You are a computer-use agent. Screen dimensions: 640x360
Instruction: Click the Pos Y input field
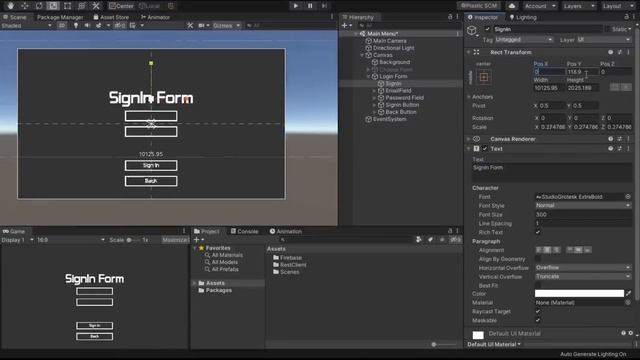[x=582, y=72]
